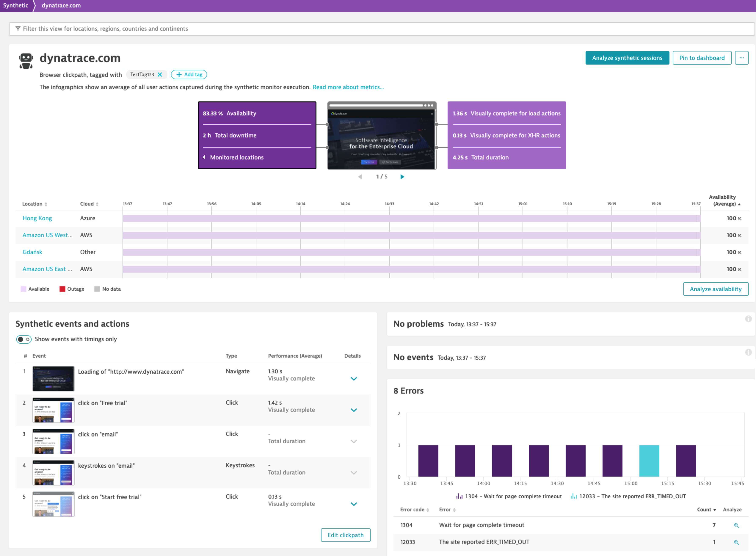The width and height of the screenshot is (756, 556).
Task: Click the dynatrace.com website screenshot preview
Action: tap(382, 135)
